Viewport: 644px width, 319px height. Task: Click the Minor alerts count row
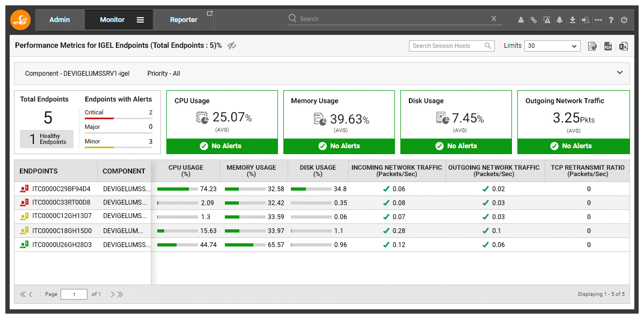tap(119, 143)
